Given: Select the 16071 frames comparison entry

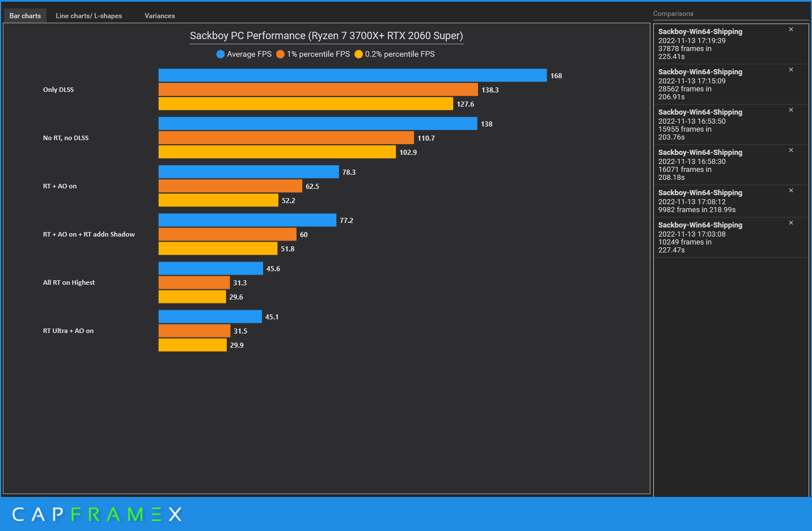Looking at the screenshot, I should point(731,165).
